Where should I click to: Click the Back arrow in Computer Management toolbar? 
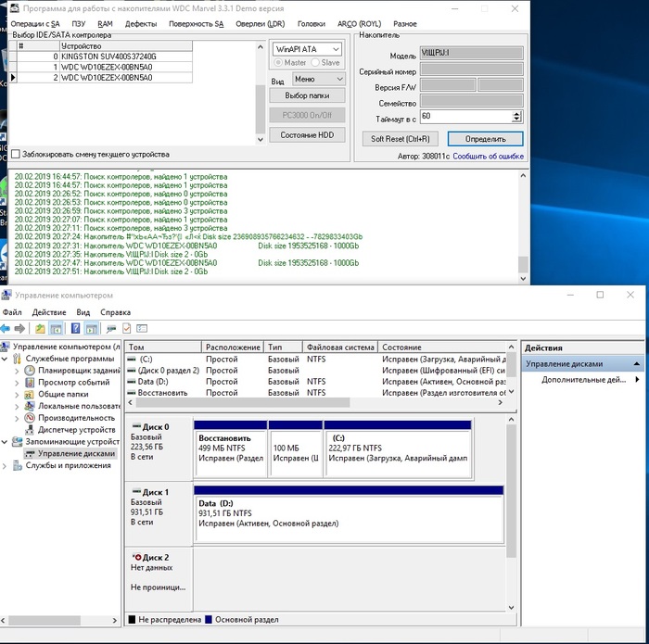click(6, 328)
